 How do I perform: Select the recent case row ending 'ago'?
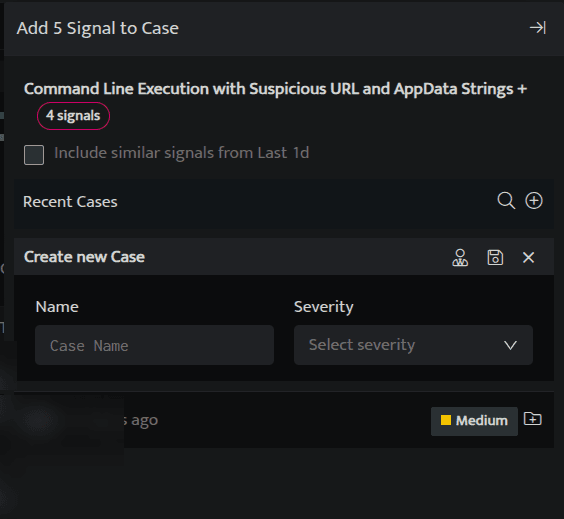[x=284, y=420]
